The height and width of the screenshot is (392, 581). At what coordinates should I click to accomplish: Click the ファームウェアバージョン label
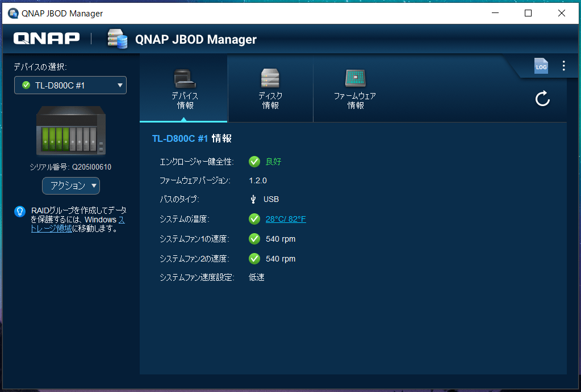[195, 180]
